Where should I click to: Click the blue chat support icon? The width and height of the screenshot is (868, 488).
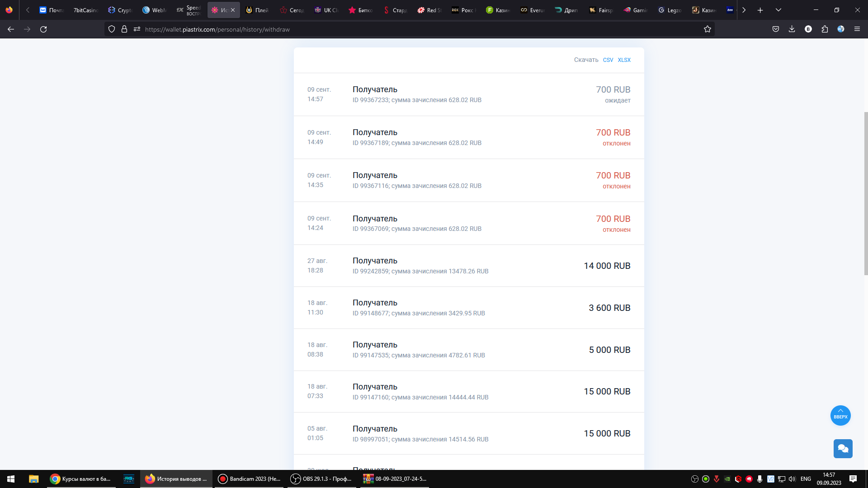[843, 449]
